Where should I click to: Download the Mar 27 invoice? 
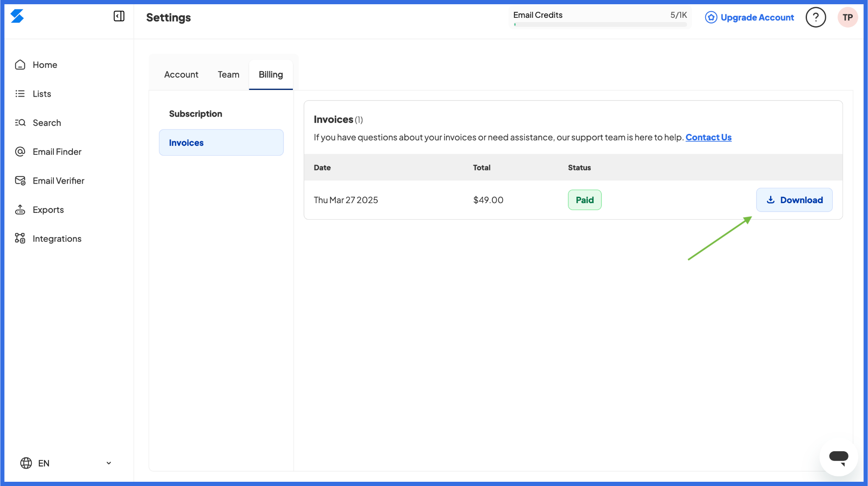click(x=794, y=200)
